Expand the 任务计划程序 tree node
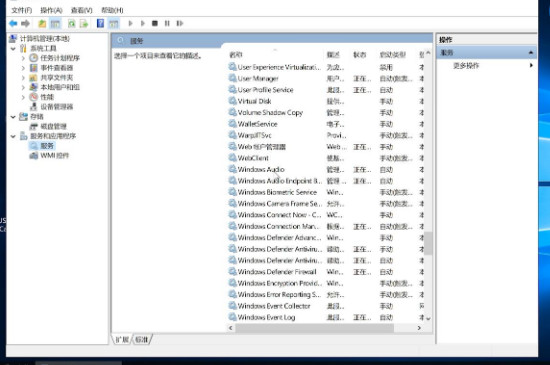The image size is (550, 365). click(x=23, y=58)
